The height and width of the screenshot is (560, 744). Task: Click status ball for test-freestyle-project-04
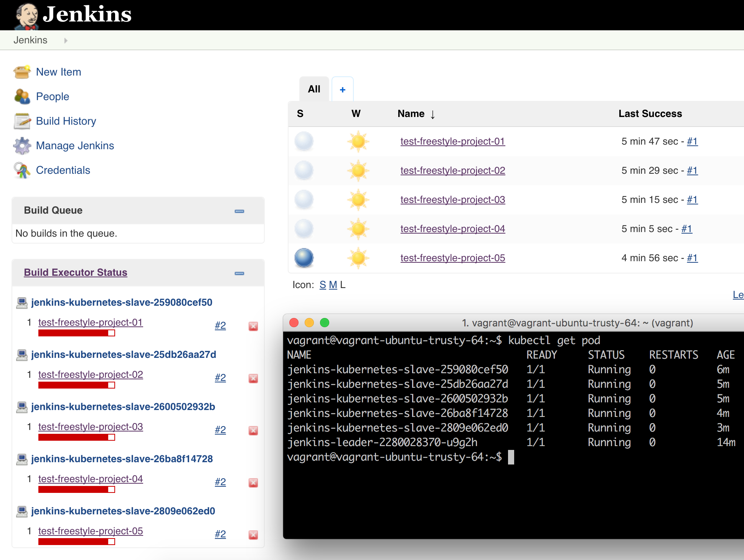(304, 229)
